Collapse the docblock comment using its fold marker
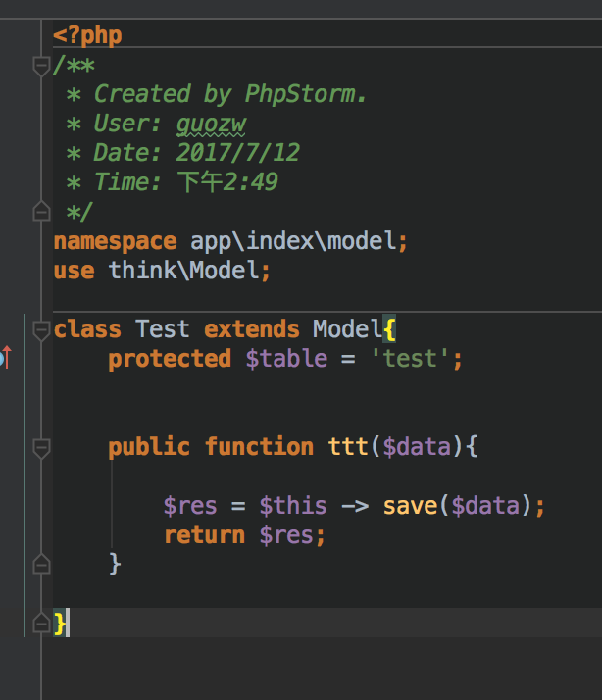The image size is (602, 700). [41, 66]
